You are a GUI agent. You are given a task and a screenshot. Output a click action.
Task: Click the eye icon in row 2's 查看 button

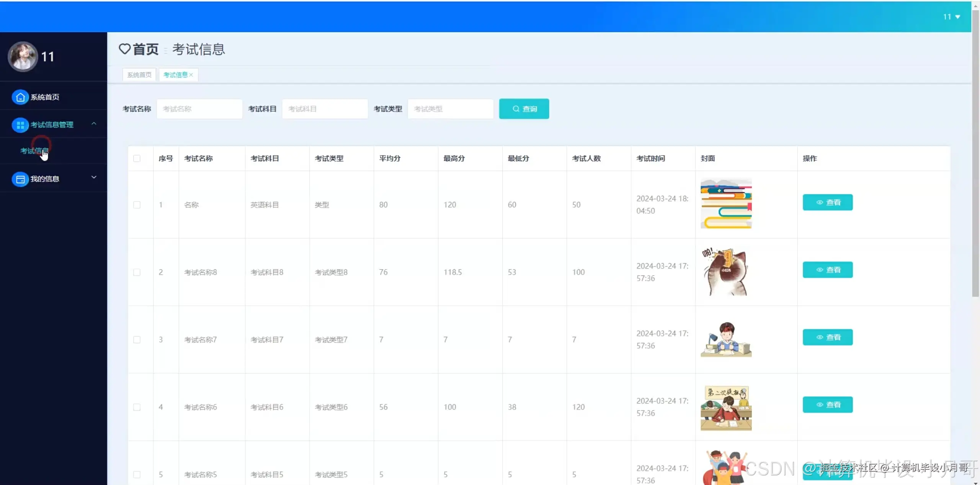[820, 270]
